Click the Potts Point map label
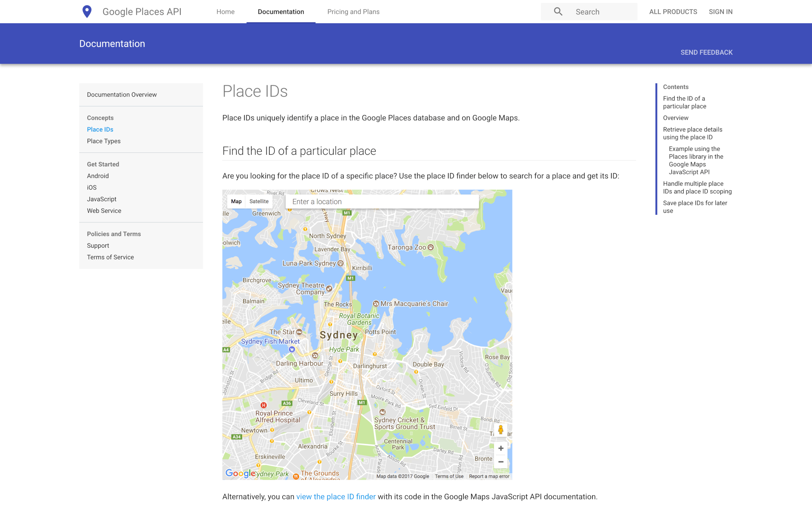This screenshot has width=812, height=508. 380,332
